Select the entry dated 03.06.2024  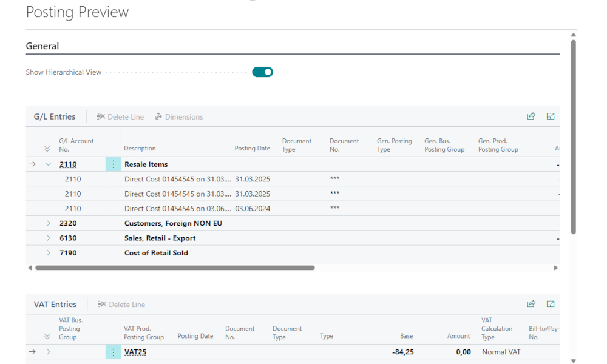click(293, 209)
